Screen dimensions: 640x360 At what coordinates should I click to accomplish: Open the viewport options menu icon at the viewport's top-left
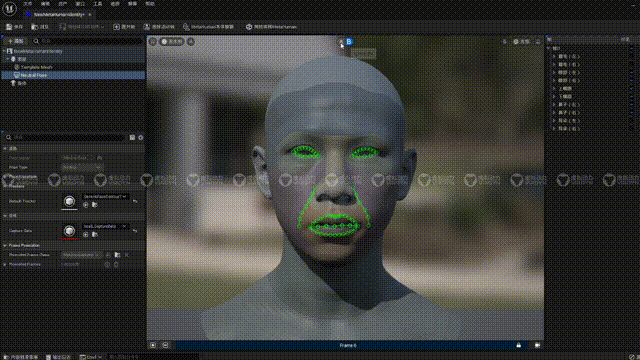[153, 41]
